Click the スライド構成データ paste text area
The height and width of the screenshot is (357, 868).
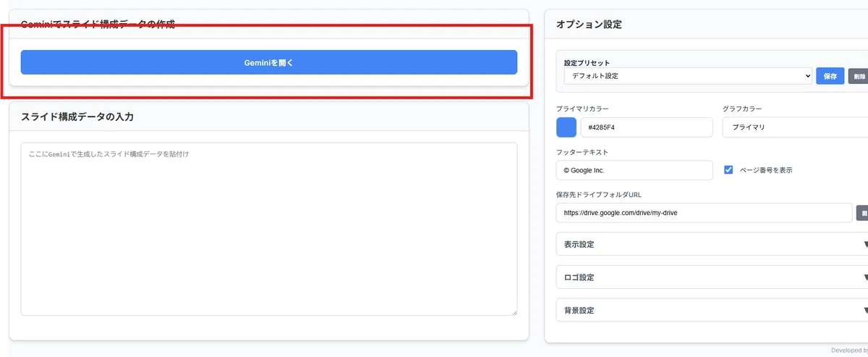[x=268, y=229]
